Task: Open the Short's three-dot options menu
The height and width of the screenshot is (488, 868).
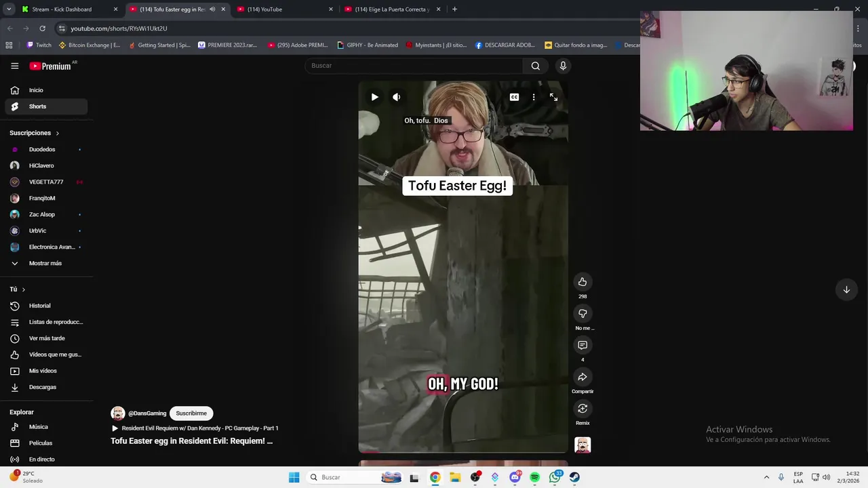Action: (534, 97)
